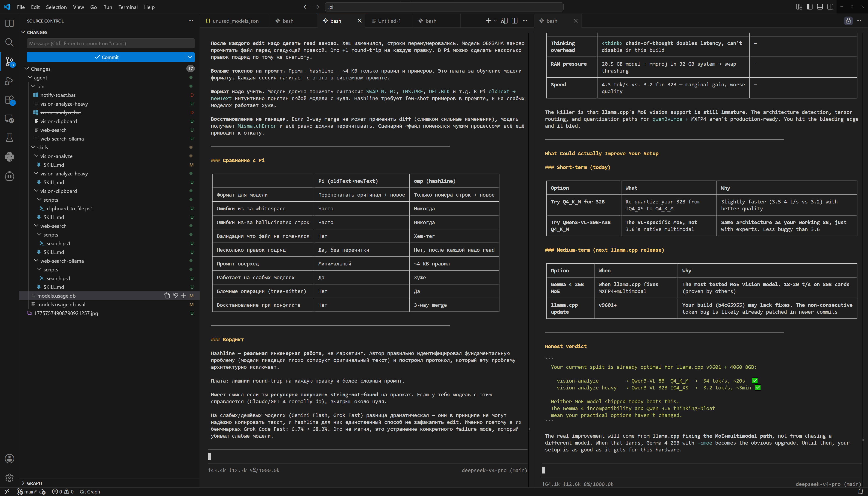868x496 pixels.
Task: Click the Split Editor Right icon
Action: (515, 21)
